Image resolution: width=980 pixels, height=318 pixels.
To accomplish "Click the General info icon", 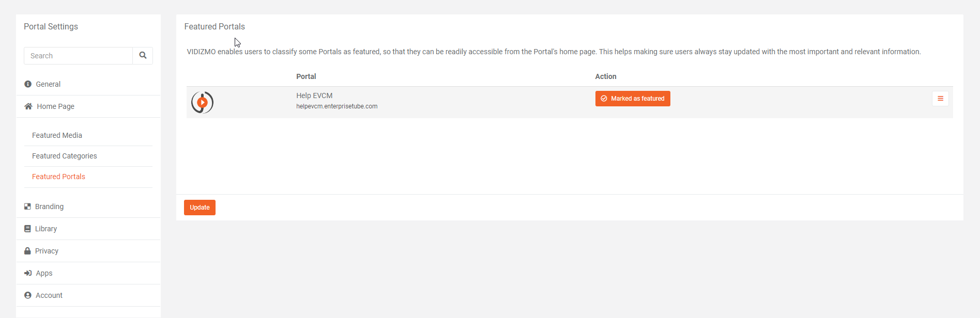I will [28, 84].
